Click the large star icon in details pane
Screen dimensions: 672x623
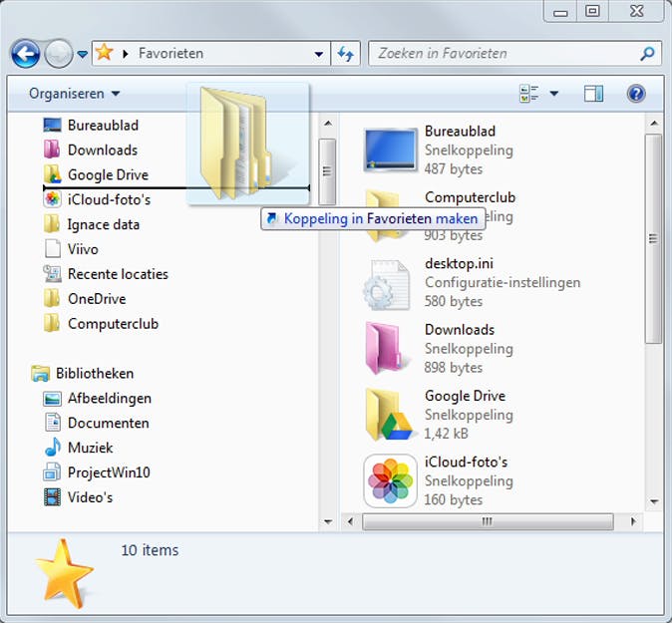point(64,573)
